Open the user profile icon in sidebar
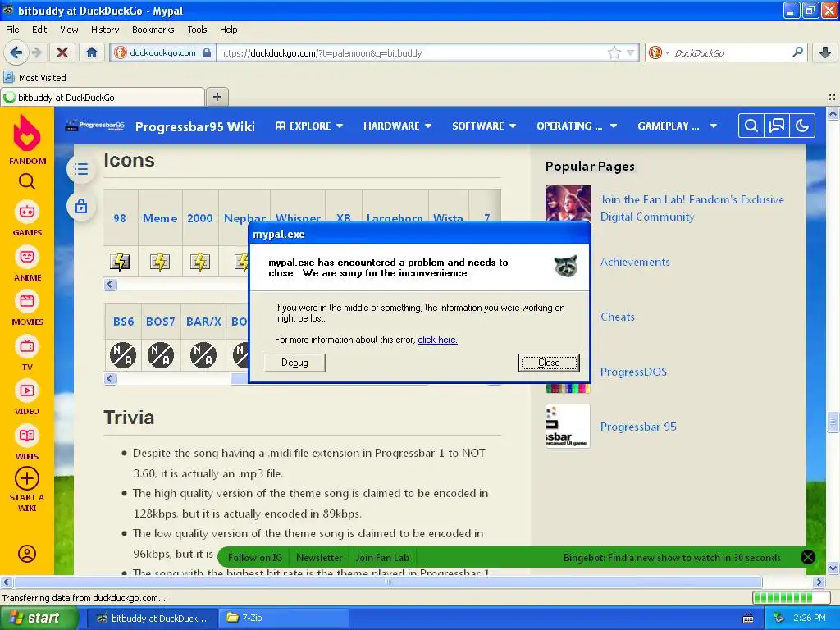 click(x=27, y=554)
